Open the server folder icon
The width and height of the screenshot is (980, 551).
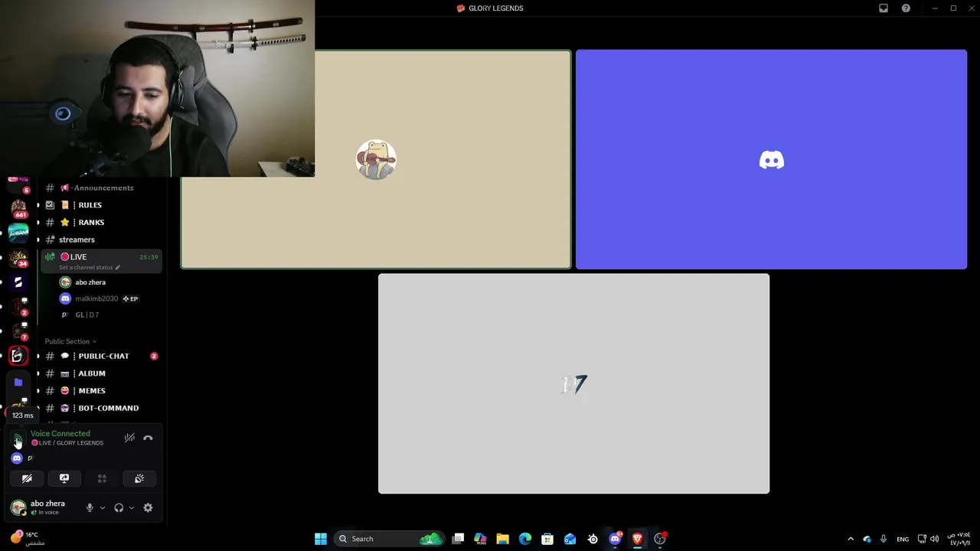tap(18, 382)
